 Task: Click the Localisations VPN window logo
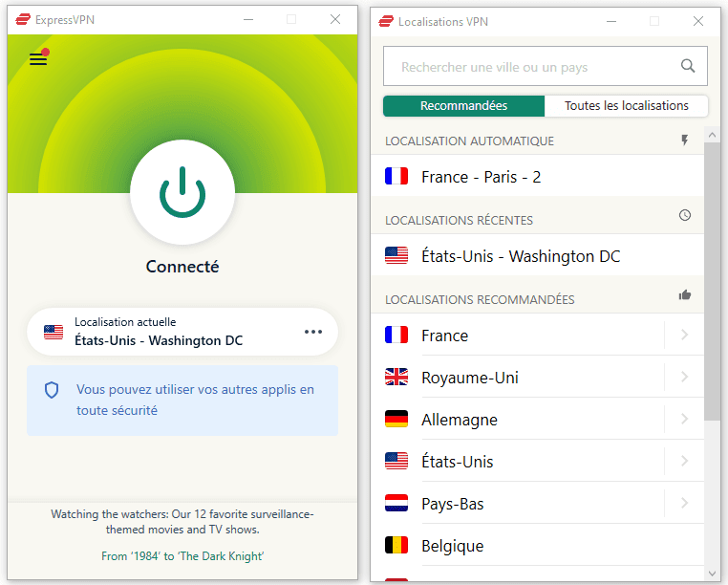pyautogui.click(x=386, y=21)
